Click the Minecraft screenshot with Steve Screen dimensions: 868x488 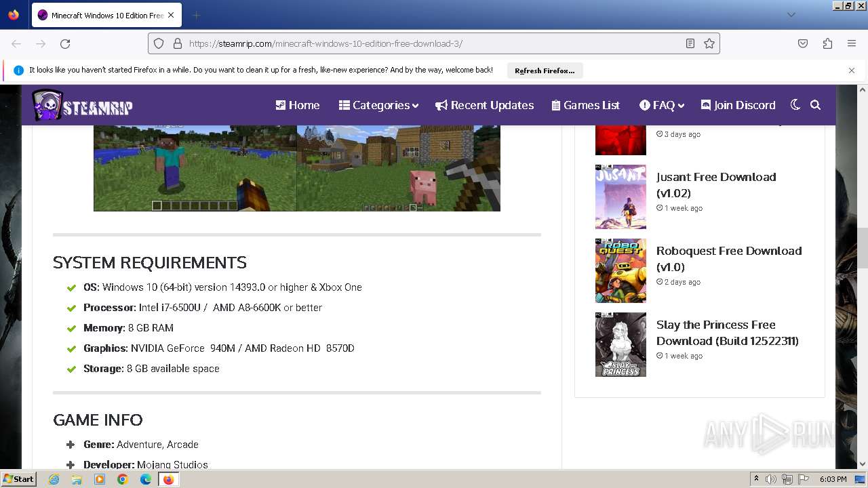(x=195, y=168)
